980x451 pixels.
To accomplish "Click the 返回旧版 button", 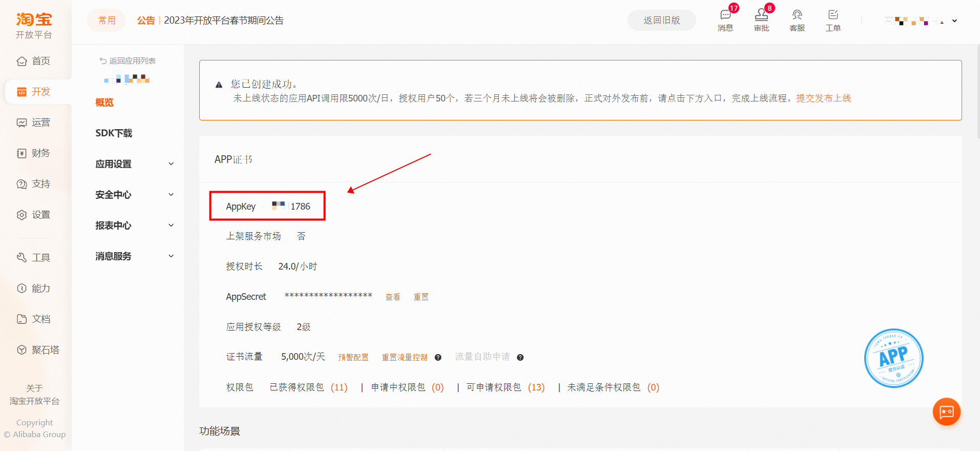I will 662,20.
